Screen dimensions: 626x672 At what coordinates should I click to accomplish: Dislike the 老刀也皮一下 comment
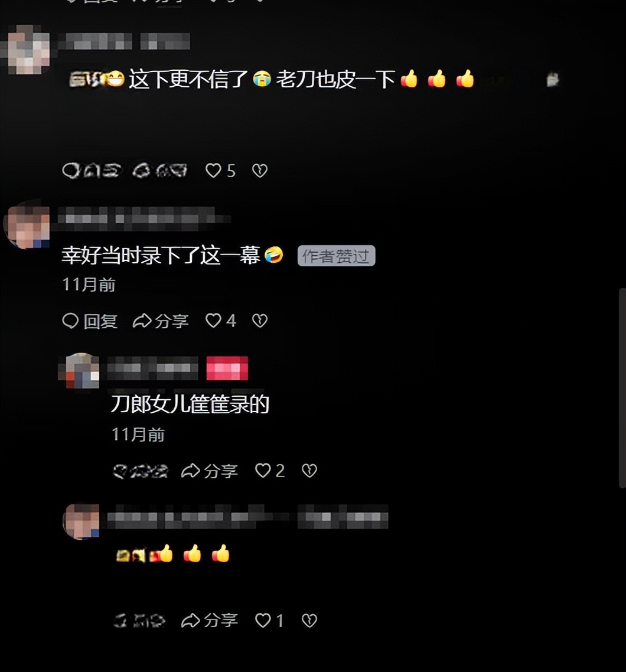tap(260, 171)
